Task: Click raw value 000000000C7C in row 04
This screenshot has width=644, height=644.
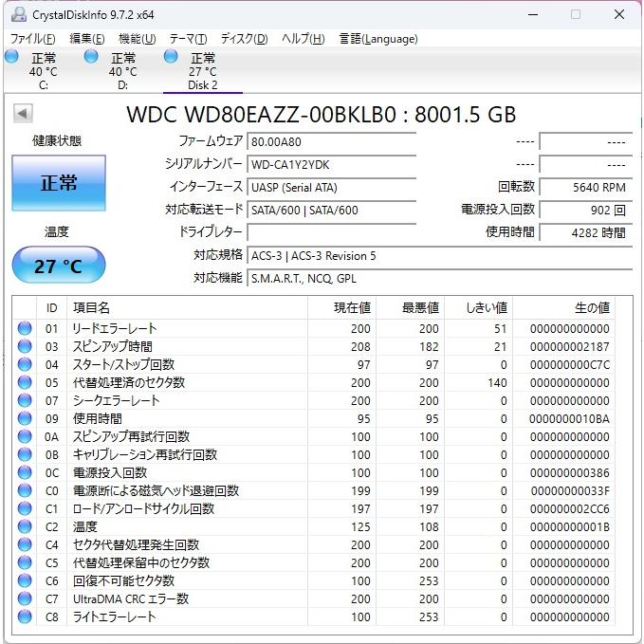Action: click(x=570, y=365)
